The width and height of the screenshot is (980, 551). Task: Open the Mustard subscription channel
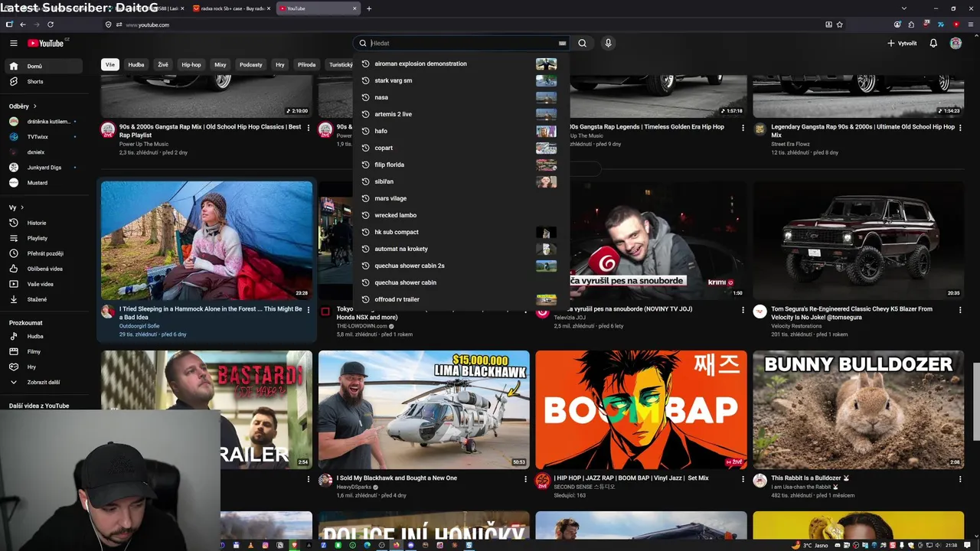[45, 183]
